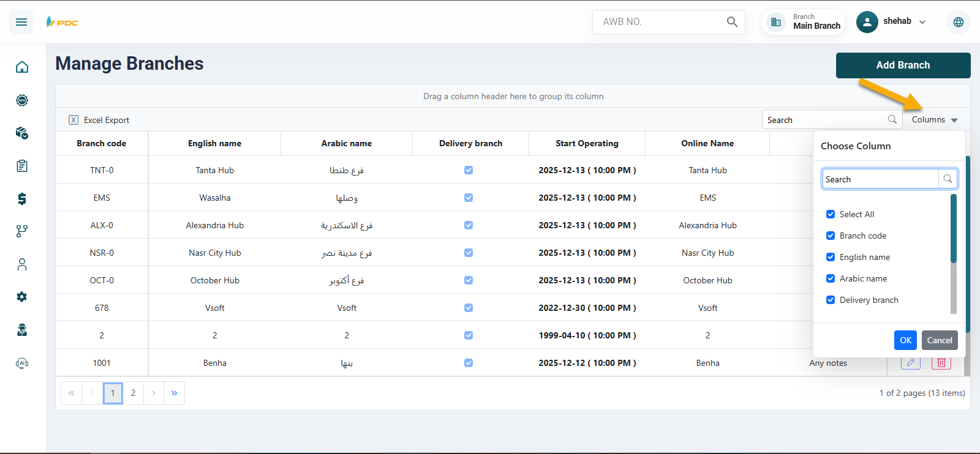Open the dollar sign finance section
This screenshot has width=980, height=454.
coord(22,199)
